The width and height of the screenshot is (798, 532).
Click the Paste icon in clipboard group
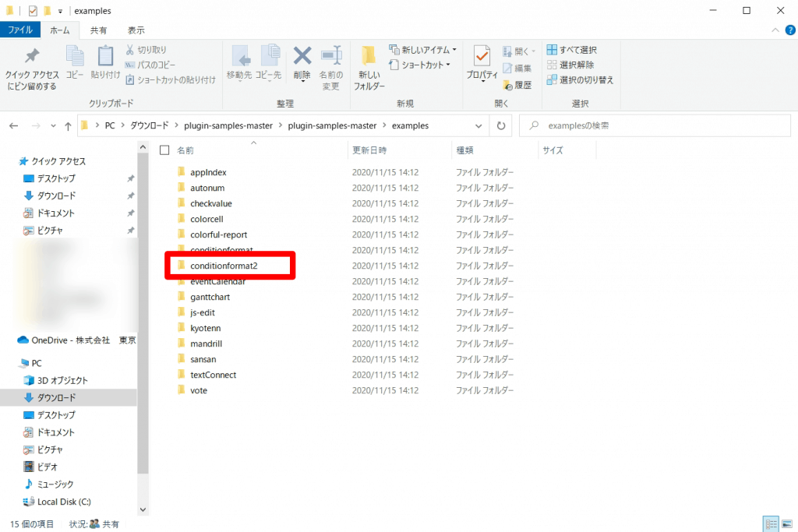click(x=105, y=58)
